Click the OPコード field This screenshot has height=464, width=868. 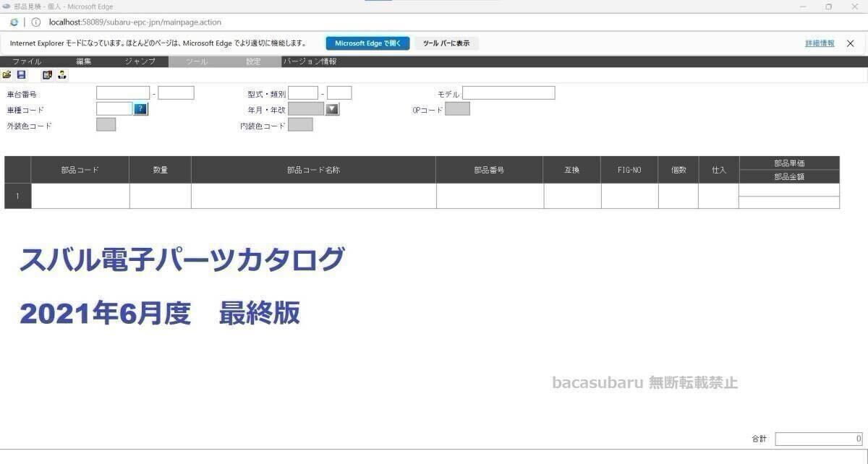coord(457,109)
